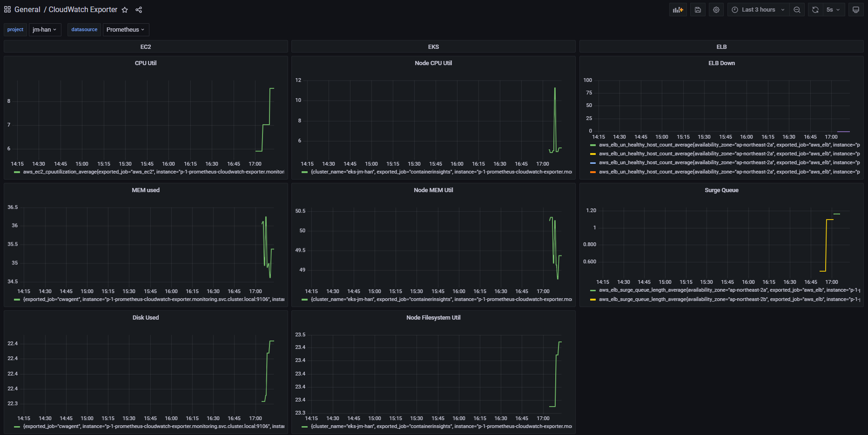Open the Disk Used panel title
The image size is (868, 435).
click(x=146, y=318)
